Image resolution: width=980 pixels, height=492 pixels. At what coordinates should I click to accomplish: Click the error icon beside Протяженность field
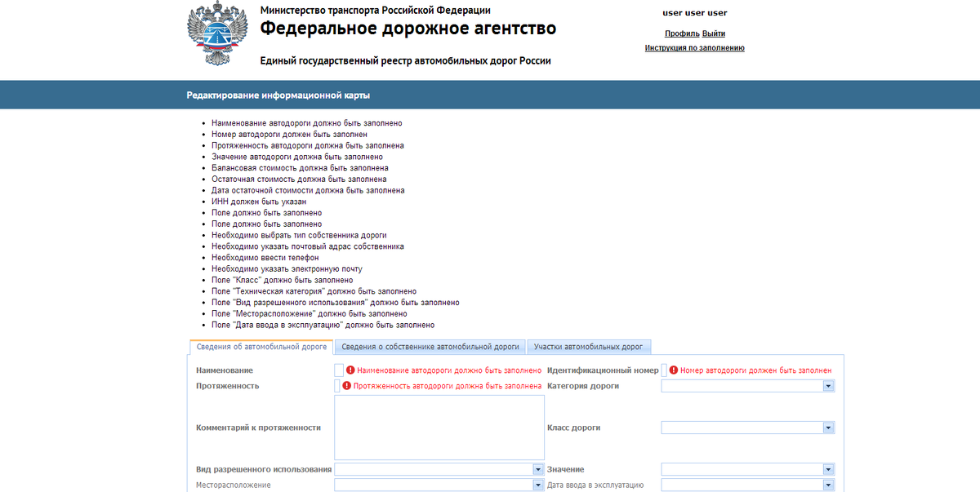[x=349, y=385]
